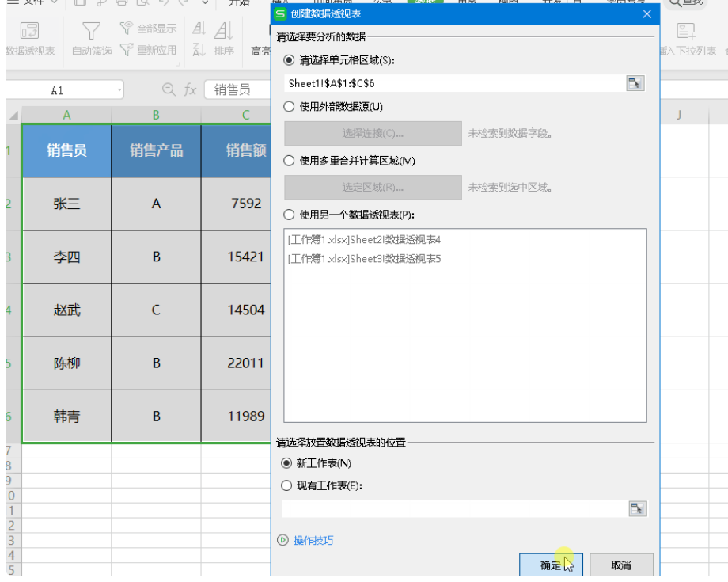Select row 7 header

13,451
